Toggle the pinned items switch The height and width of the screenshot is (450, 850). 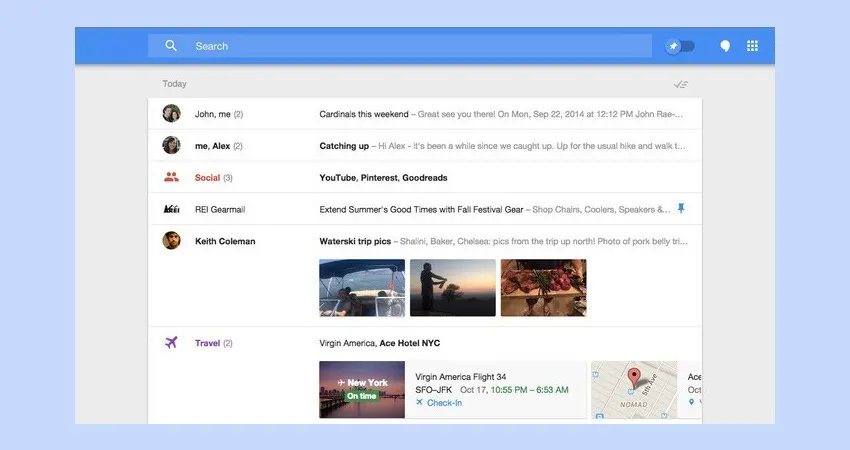click(x=680, y=46)
